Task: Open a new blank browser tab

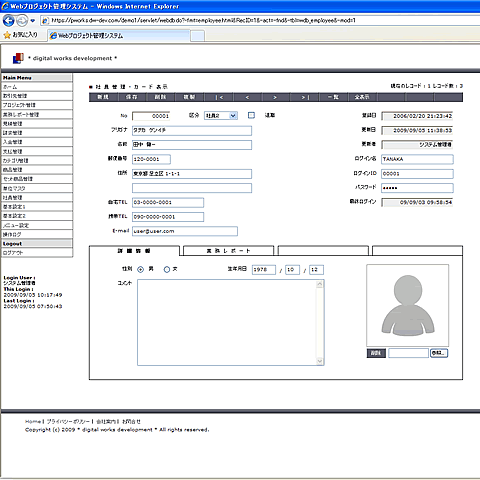Action: pyautogui.click(x=197, y=36)
